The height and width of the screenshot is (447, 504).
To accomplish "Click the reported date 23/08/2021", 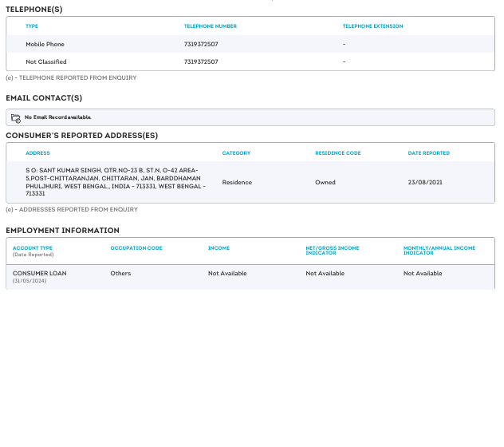I will pyautogui.click(x=425, y=182).
